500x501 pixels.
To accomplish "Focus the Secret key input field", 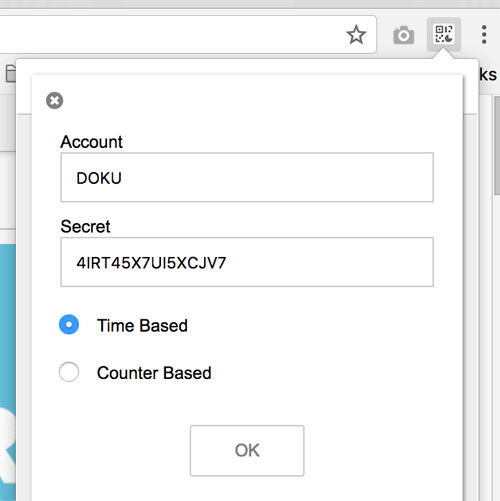I will coord(247,262).
